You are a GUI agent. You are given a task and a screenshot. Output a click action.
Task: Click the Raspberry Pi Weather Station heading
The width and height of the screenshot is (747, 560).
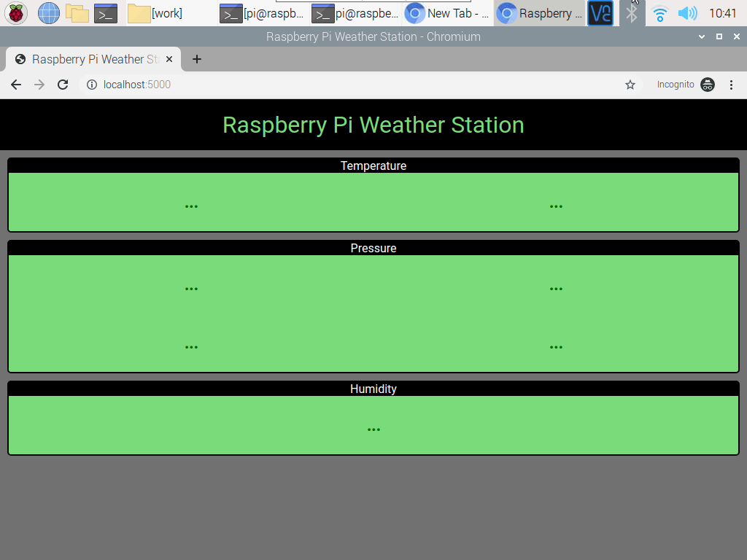coord(373,125)
